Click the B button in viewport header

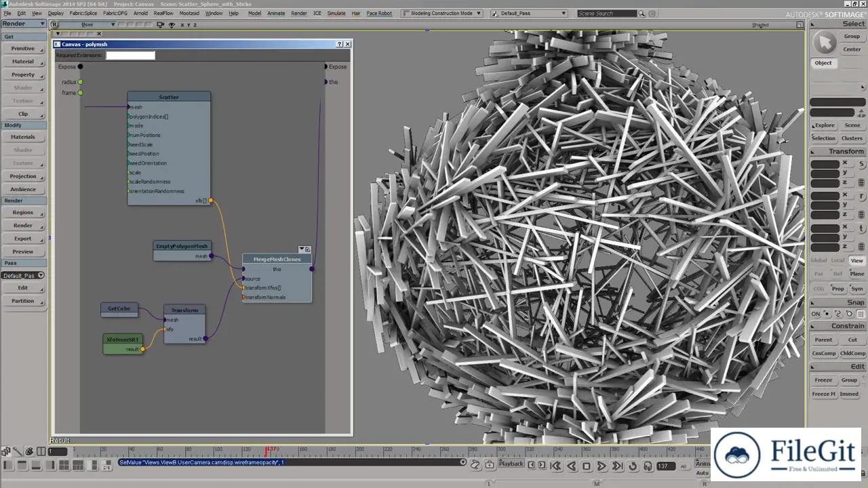coord(54,24)
